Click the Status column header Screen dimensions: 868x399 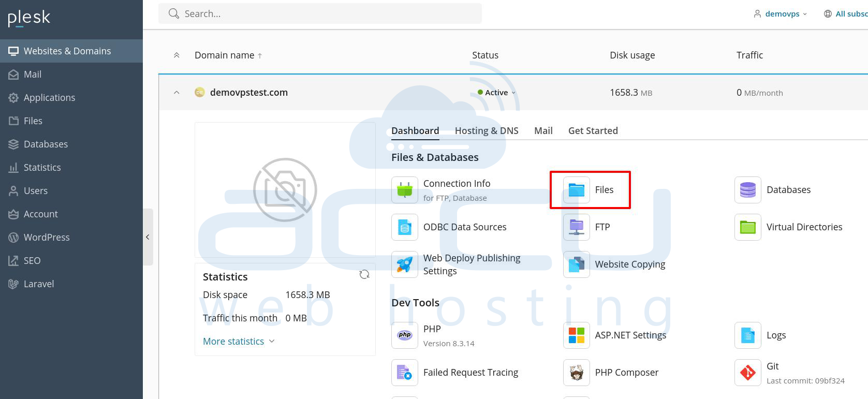(485, 55)
